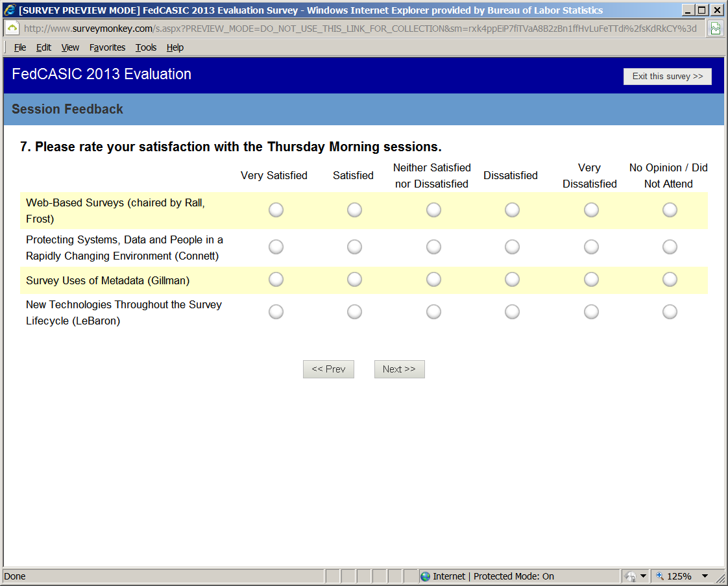Rate Survey Uses of Metadata as Very Dissatisfied
Image resolution: width=728 pixels, height=586 pixels.
pyautogui.click(x=591, y=280)
